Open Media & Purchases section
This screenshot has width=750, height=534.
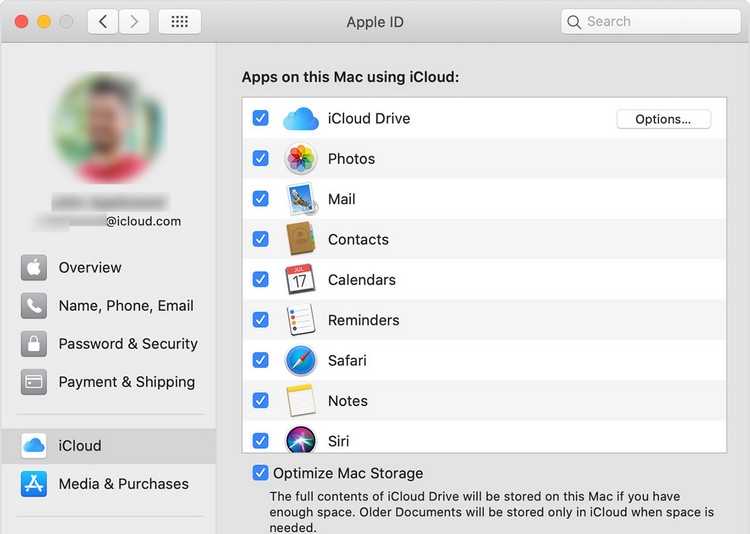coord(108,484)
